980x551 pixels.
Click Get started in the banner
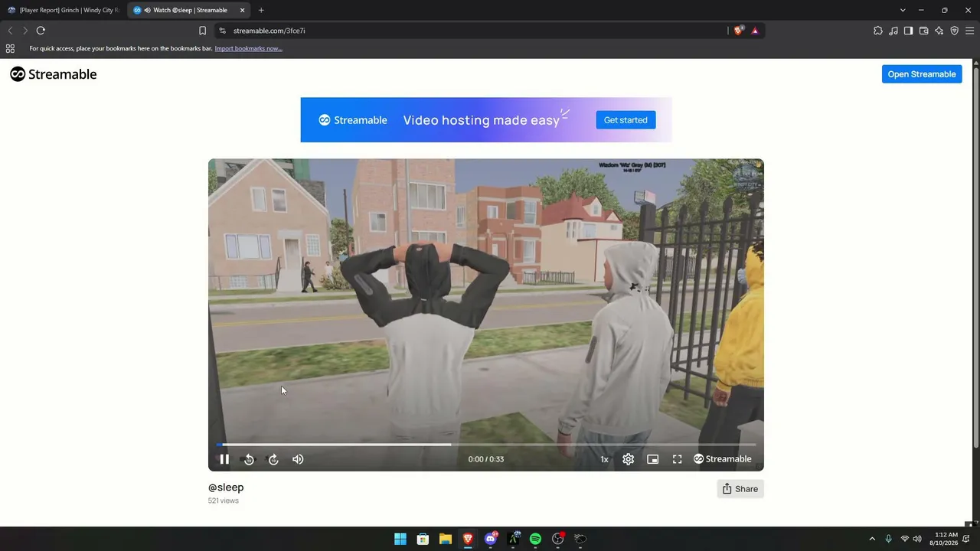pos(626,120)
